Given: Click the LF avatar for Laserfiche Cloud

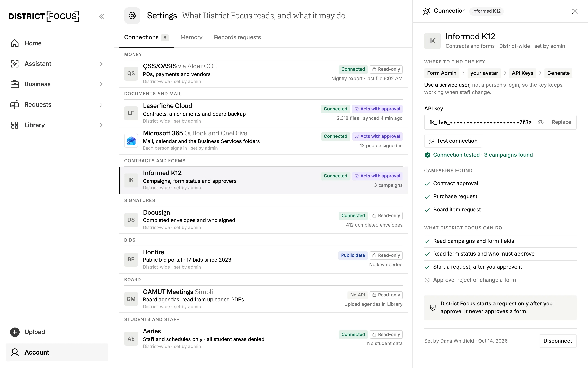Looking at the screenshot, I should click(x=131, y=113).
